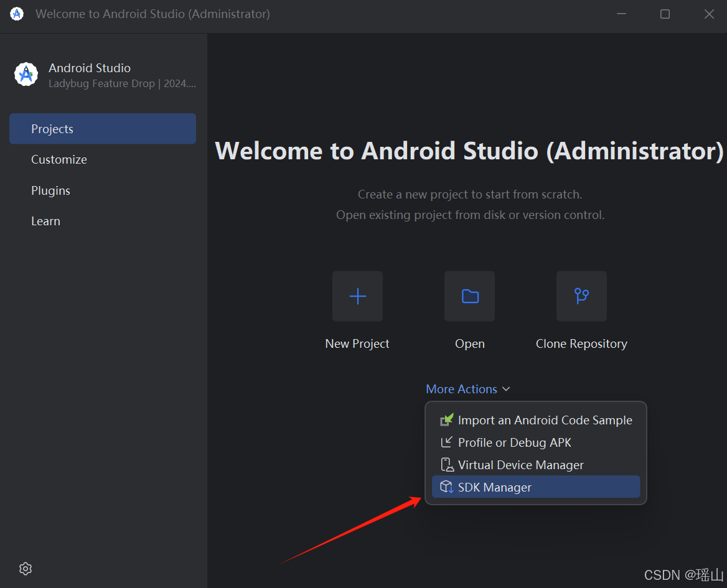Click the Clone Repository label

(581, 344)
